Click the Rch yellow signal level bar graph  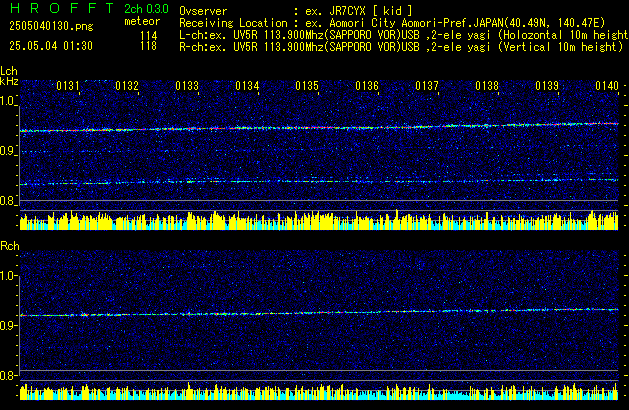pos(319,391)
